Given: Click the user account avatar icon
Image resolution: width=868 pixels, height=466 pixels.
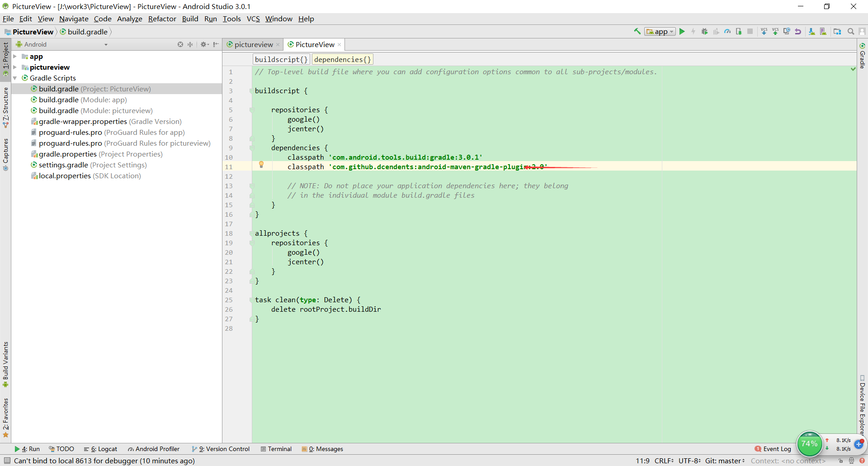Looking at the screenshot, I should tap(862, 31).
